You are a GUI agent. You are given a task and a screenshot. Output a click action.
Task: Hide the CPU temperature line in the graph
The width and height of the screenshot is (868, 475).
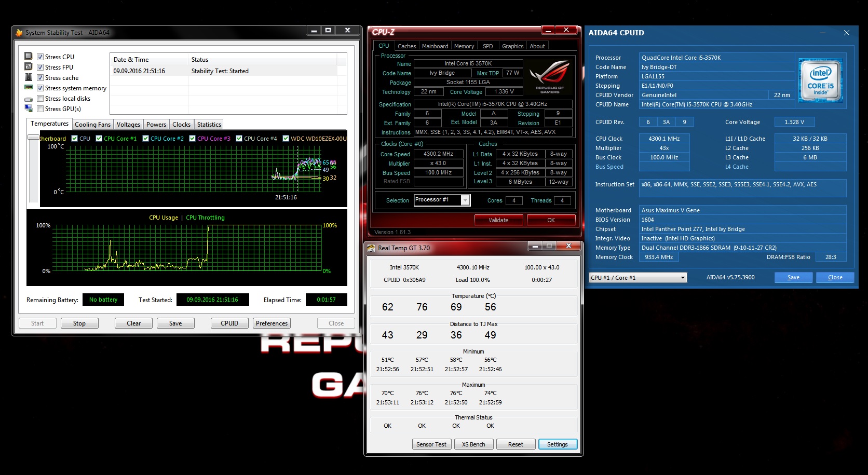coord(74,139)
